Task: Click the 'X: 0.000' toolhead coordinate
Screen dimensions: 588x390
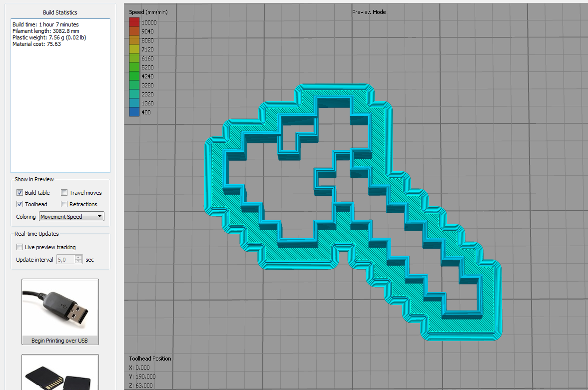Action: pyautogui.click(x=139, y=368)
